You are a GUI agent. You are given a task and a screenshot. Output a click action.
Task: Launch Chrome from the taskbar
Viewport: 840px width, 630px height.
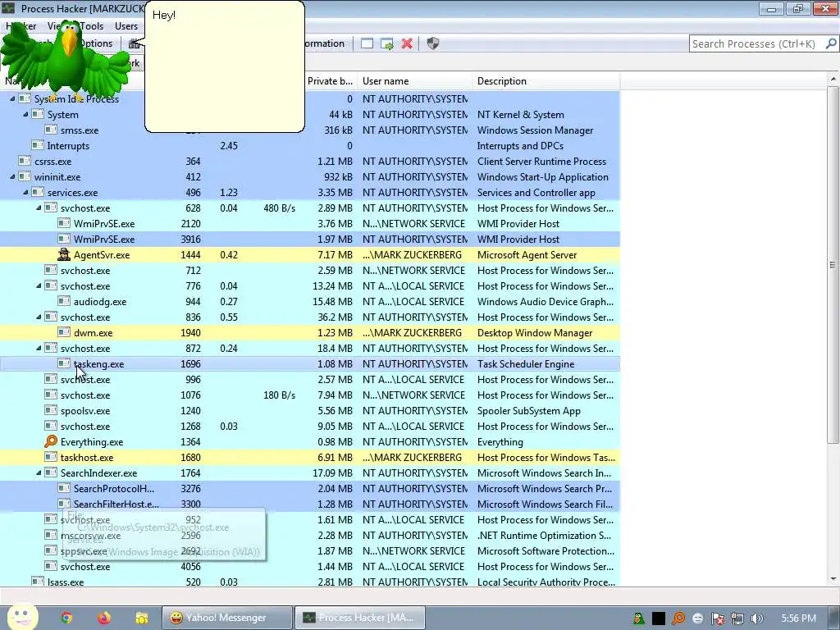(66, 618)
